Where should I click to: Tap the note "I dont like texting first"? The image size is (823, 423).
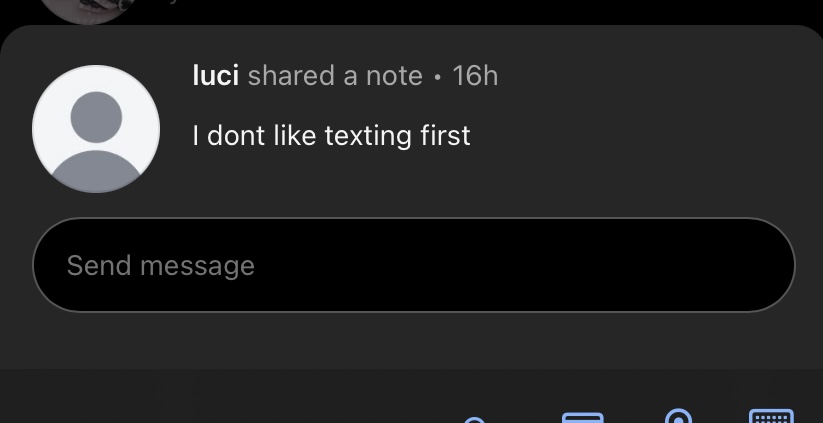(x=331, y=135)
